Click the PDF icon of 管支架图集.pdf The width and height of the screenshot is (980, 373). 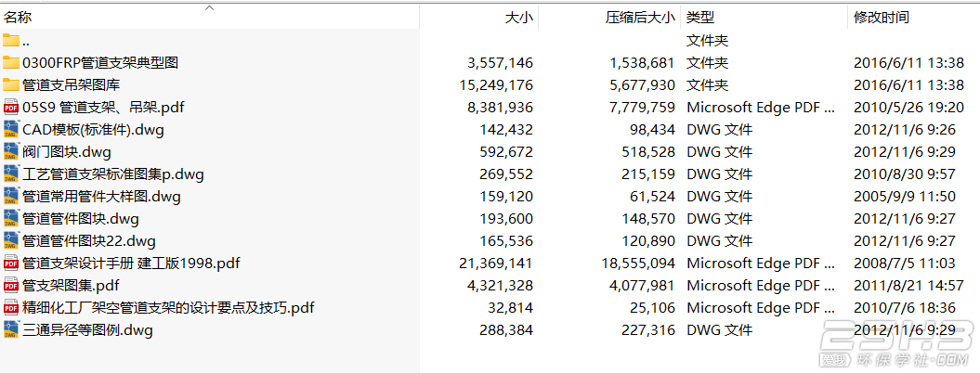click(11, 285)
